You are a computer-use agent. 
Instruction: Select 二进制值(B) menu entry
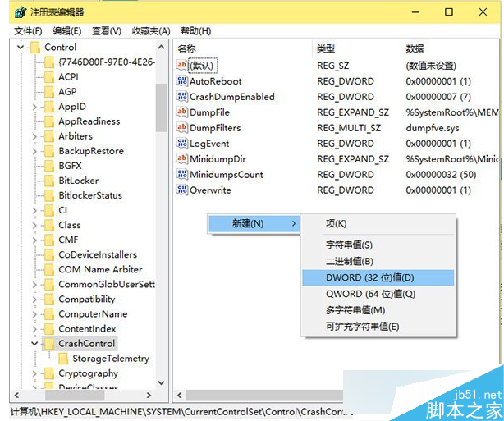pyautogui.click(x=378, y=261)
